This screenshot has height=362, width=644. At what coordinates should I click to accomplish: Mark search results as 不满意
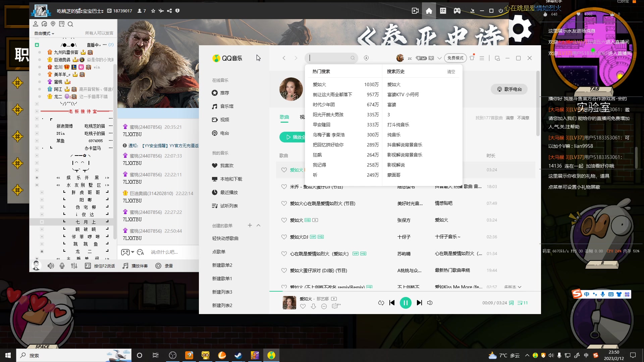523,118
